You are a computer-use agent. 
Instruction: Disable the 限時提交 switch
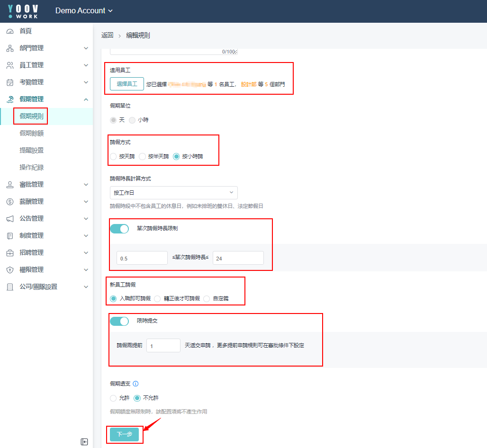[119, 321]
